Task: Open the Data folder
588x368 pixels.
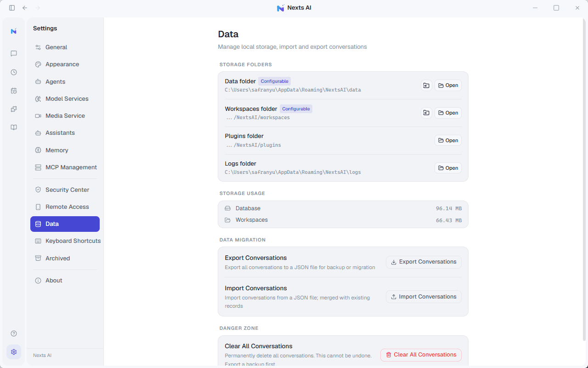Action: click(448, 86)
